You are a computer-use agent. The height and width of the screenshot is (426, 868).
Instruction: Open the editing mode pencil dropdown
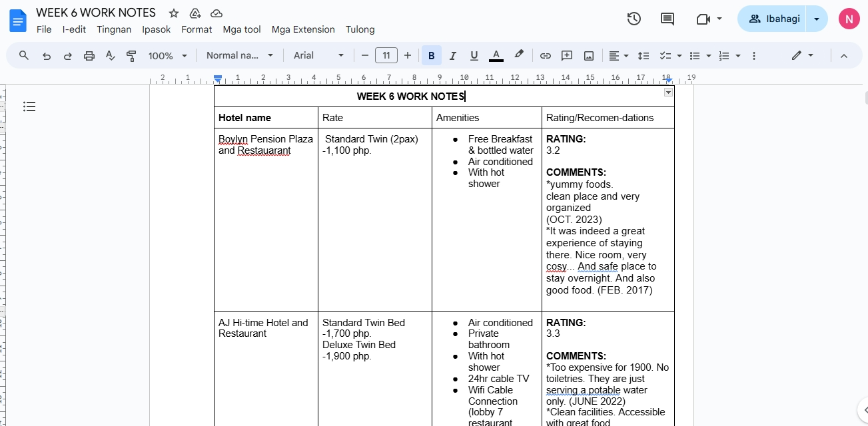tap(803, 55)
